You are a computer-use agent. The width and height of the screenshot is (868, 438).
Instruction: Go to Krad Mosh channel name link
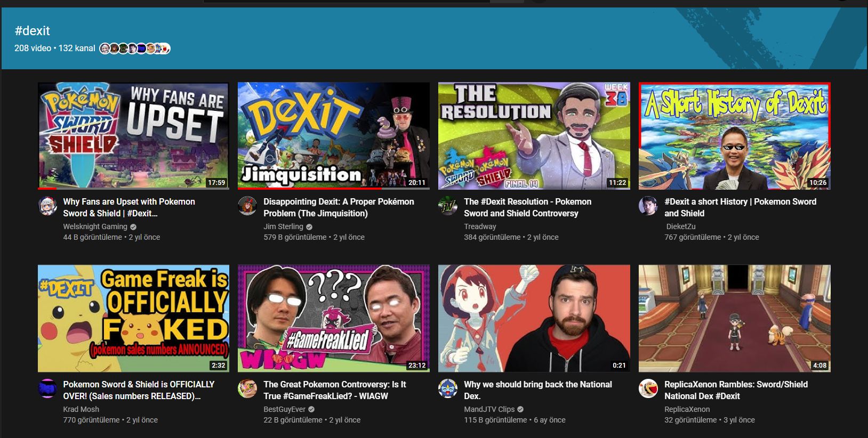pyautogui.click(x=81, y=409)
